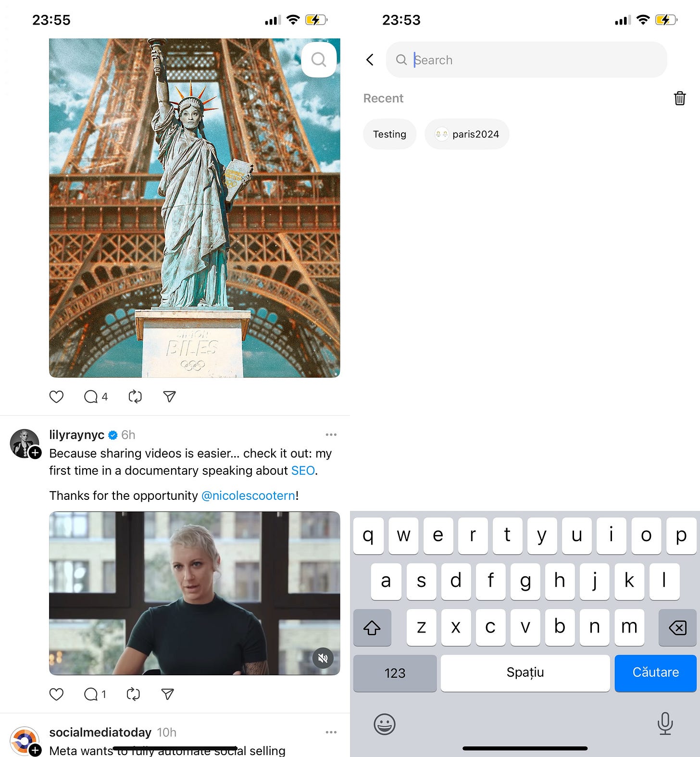
Task: Repost the Simone Biles statue post
Action: [135, 397]
